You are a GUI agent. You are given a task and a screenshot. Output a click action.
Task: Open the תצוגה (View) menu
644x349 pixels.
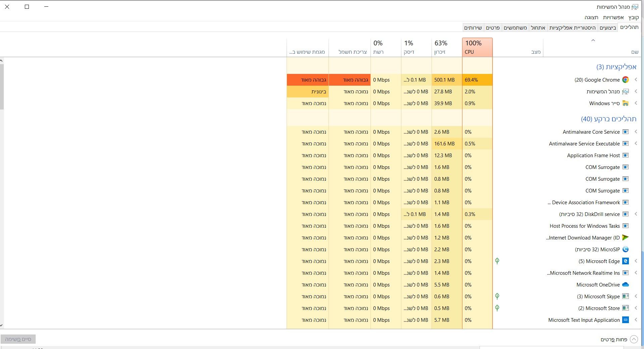pos(591,17)
